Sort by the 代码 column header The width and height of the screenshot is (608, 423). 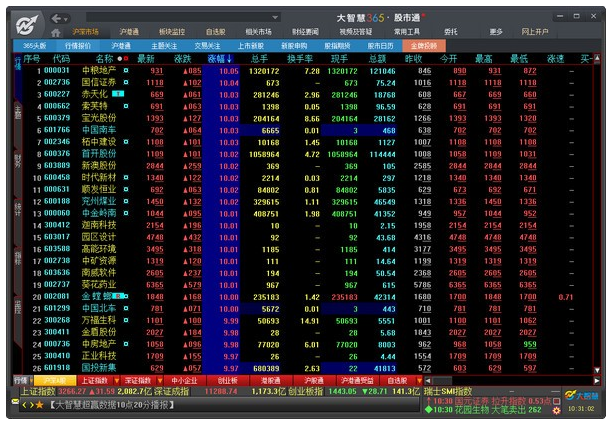[61, 59]
